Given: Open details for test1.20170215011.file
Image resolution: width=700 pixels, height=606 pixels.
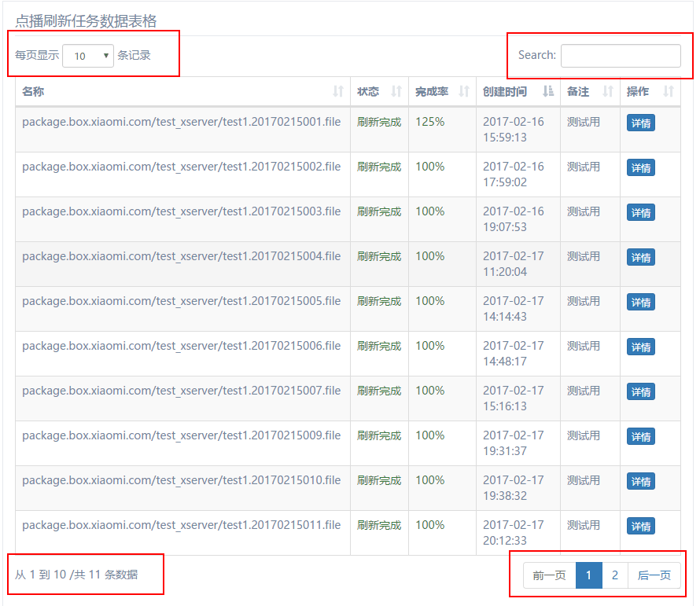Looking at the screenshot, I should click(640, 526).
